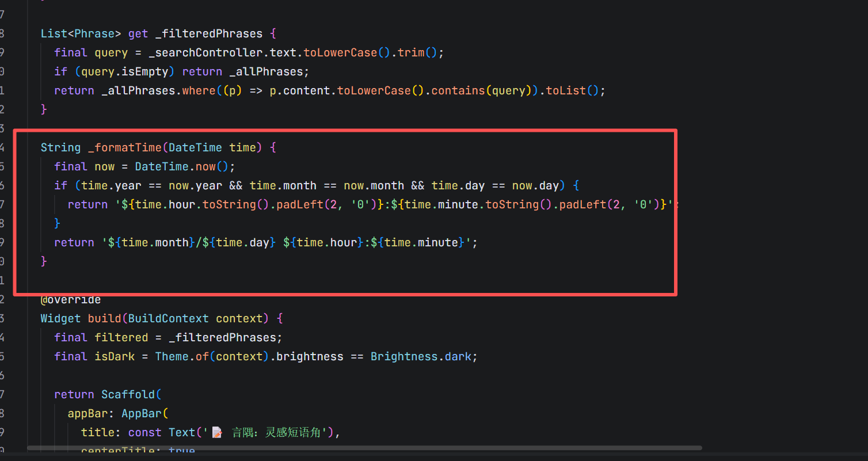Click the toList() method call
This screenshot has height=461, width=868.
[x=573, y=90]
